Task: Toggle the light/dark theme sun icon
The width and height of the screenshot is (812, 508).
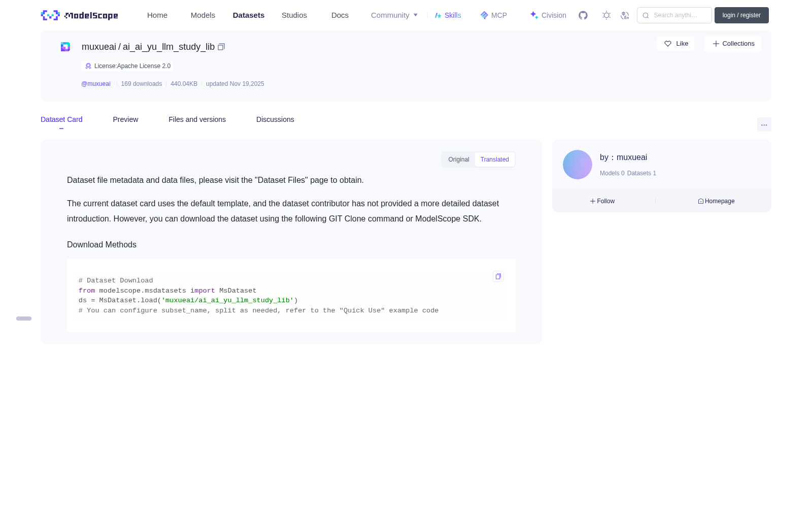Action: click(x=606, y=15)
